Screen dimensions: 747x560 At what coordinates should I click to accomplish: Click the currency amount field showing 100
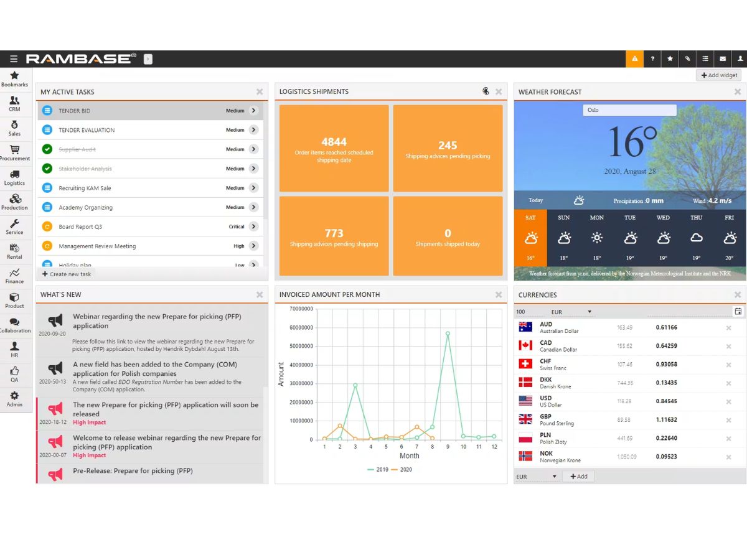pyautogui.click(x=530, y=312)
